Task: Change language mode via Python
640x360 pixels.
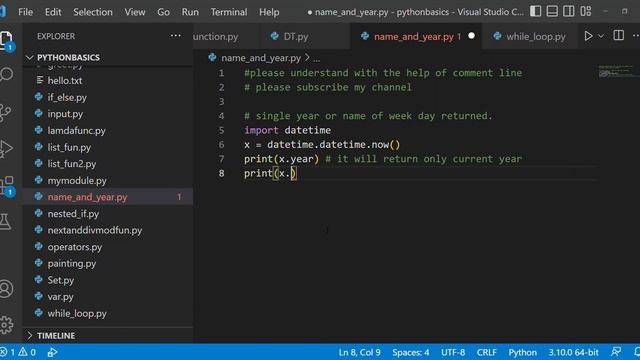Action: tap(522, 352)
